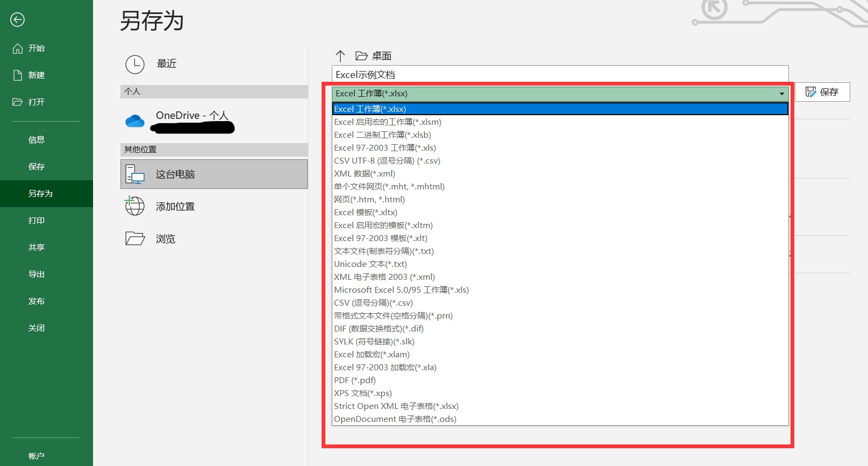Choose DIF (数据交换格式)(*.dif)
This screenshot has width=868, height=466.
point(560,329)
